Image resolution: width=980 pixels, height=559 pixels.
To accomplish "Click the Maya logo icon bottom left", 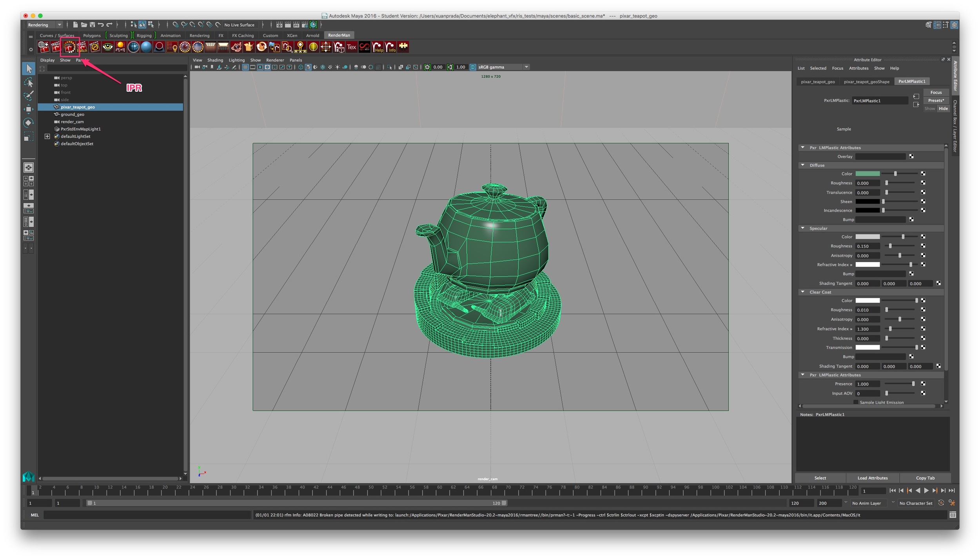I will click(29, 476).
